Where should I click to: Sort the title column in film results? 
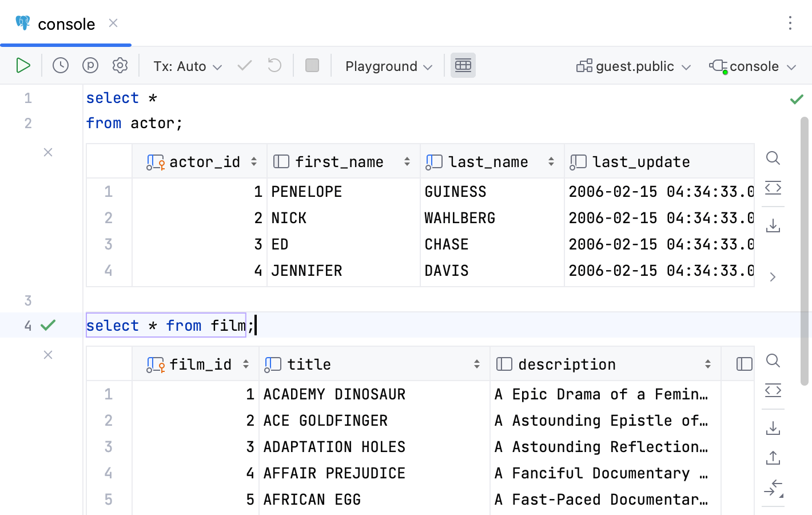tap(477, 364)
